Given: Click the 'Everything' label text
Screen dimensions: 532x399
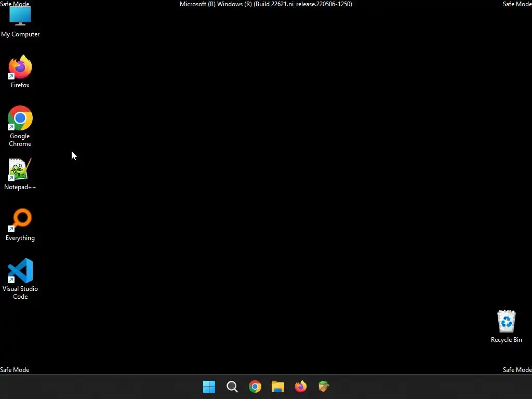Looking at the screenshot, I should (x=20, y=238).
